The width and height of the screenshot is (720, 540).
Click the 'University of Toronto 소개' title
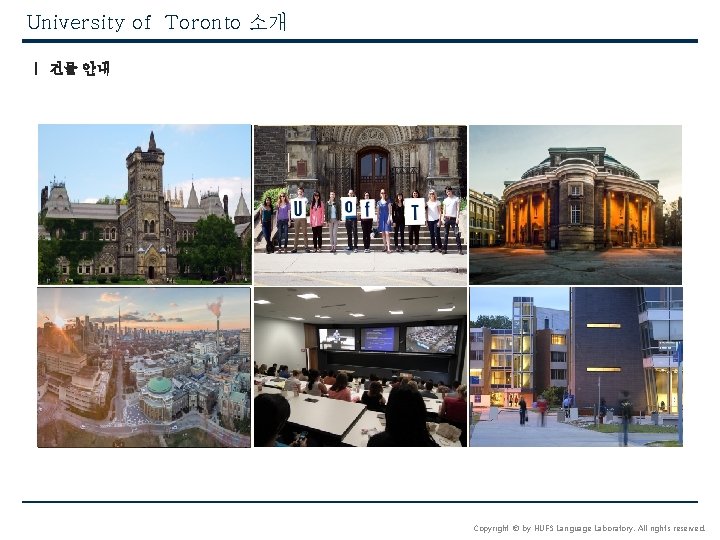pos(157,22)
